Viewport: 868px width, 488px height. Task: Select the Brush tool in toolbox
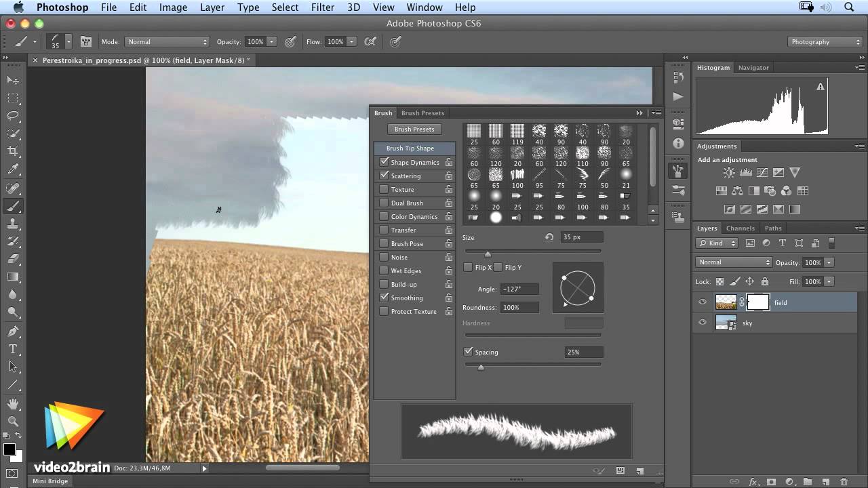click(x=13, y=206)
